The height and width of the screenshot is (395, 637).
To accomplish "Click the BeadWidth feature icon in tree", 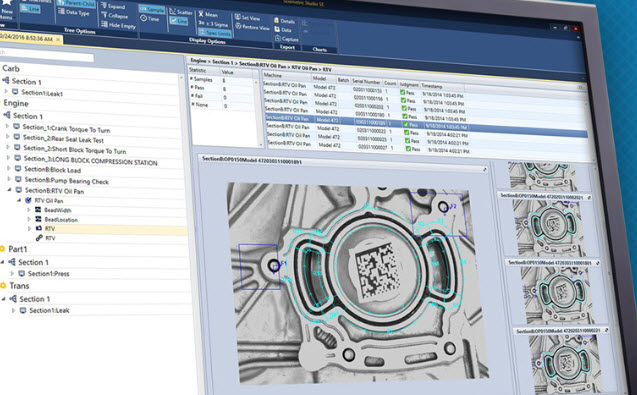I will [x=38, y=210].
